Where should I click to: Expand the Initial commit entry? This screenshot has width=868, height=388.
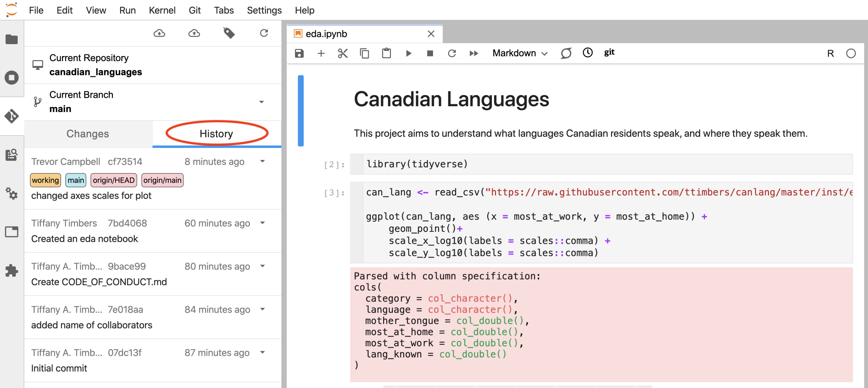tap(262, 352)
